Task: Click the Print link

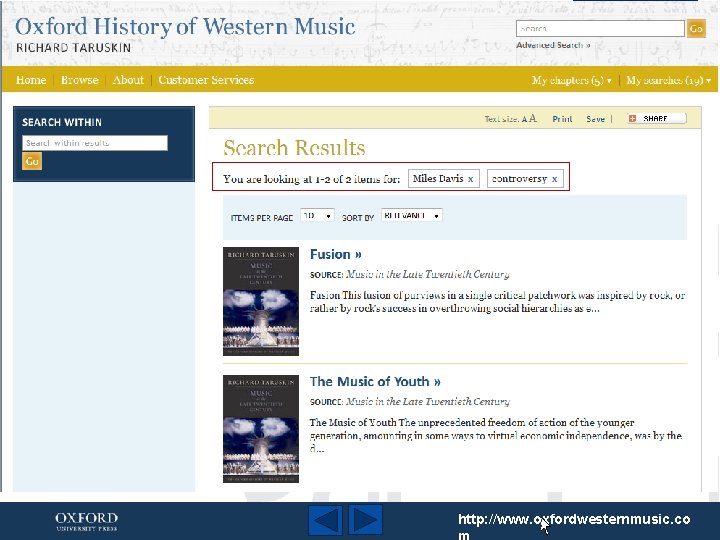Action: [x=562, y=119]
